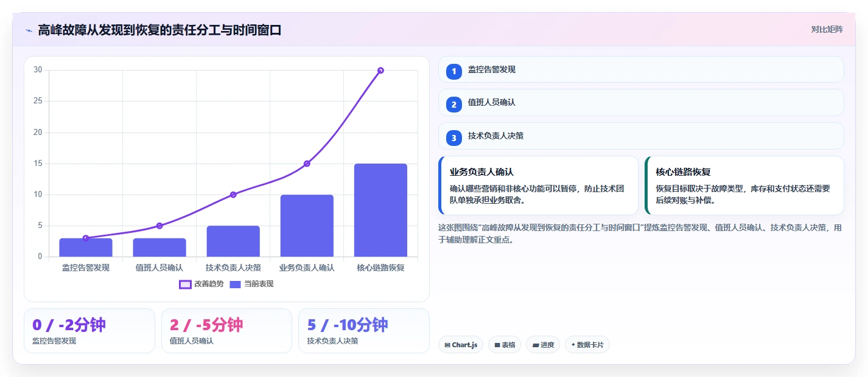Toggle 当前表现 legend item
Viewport: 868px width, 377px height.
tap(251, 284)
